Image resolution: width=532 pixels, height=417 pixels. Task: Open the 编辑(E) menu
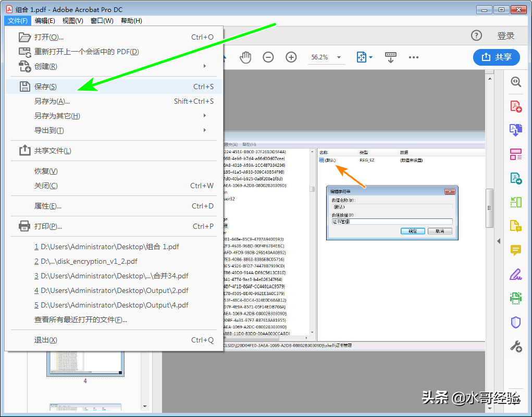tap(45, 21)
